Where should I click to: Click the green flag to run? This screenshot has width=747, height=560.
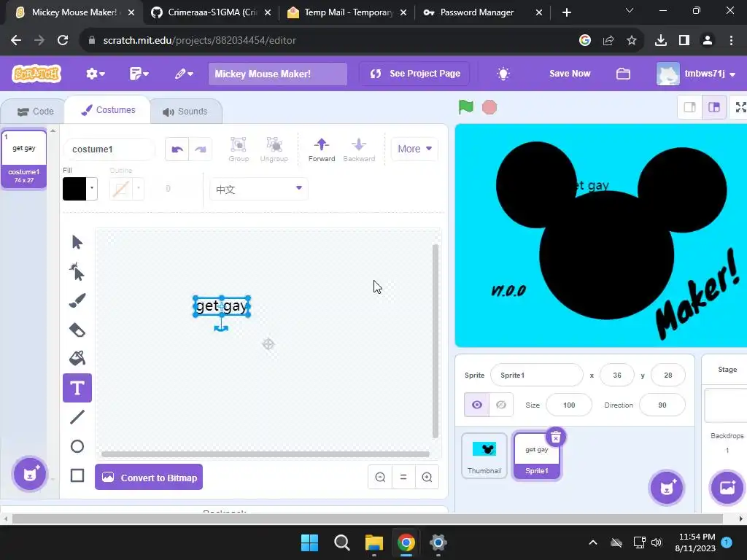465,107
